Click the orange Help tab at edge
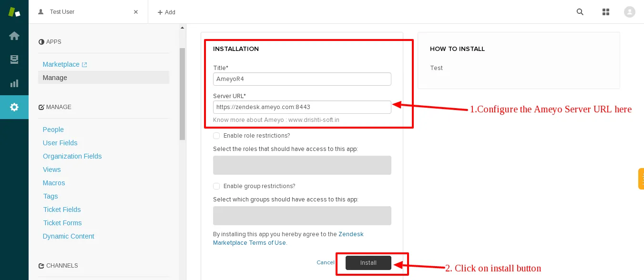This screenshot has height=280, width=644. 641,179
